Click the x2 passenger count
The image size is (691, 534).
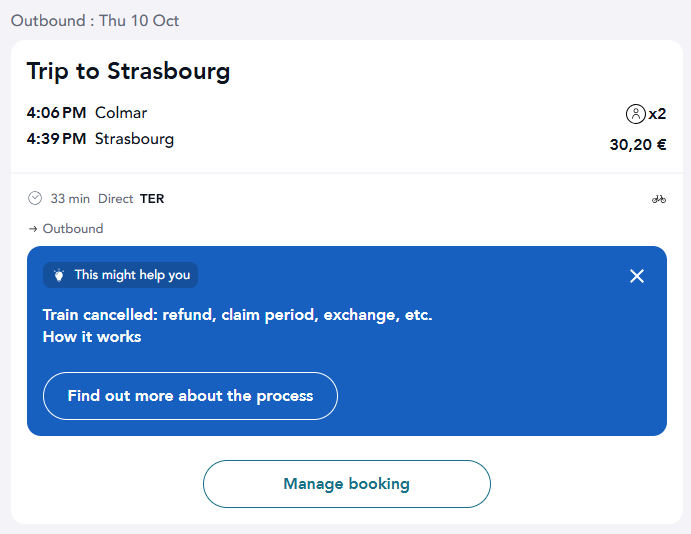tap(657, 114)
